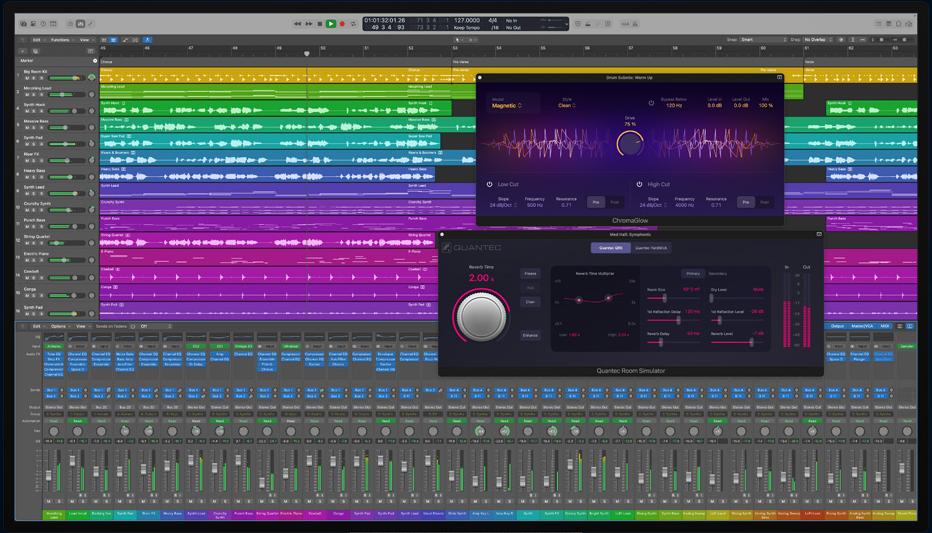Click the Freeze button in Quantec
Viewport: 932px width, 533px height.
[x=530, y=273]
